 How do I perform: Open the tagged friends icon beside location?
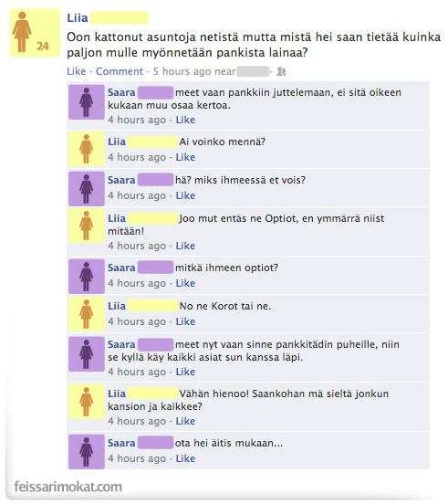pos(281,71)
